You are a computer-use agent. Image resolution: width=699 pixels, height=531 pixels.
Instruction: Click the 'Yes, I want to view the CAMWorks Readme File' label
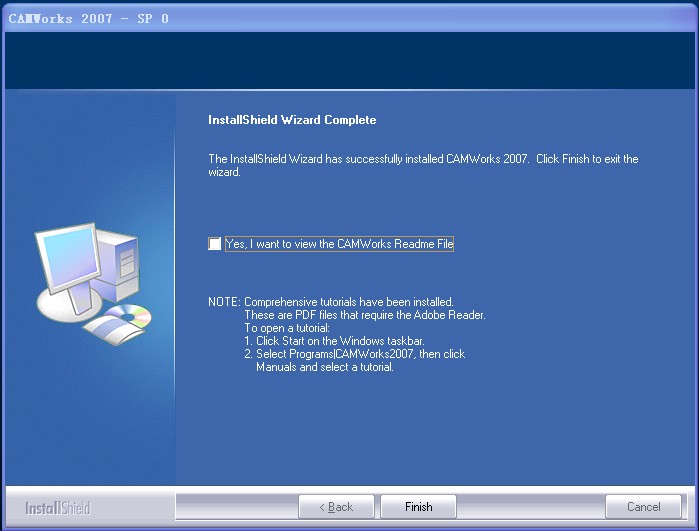tap(339, 244)
